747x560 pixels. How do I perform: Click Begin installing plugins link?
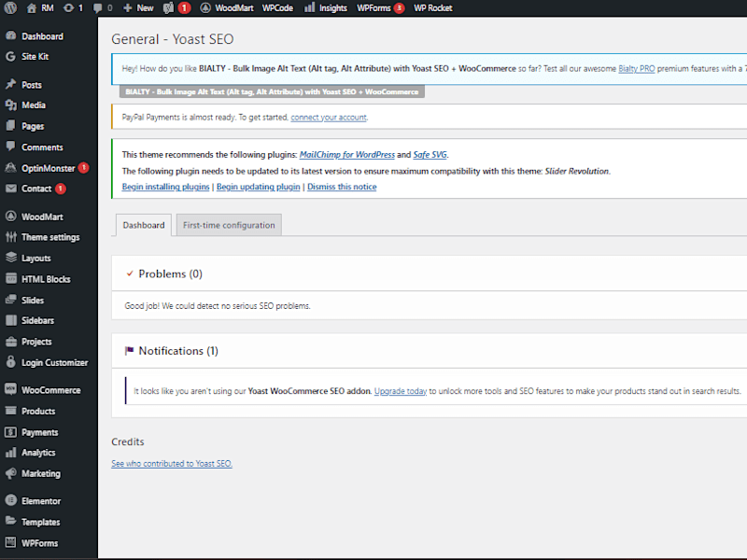(x=165, y=187)
